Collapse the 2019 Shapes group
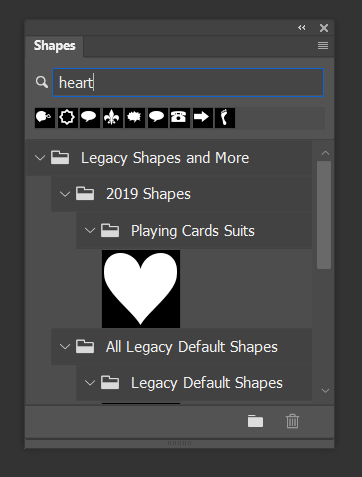 click(65, 194)
